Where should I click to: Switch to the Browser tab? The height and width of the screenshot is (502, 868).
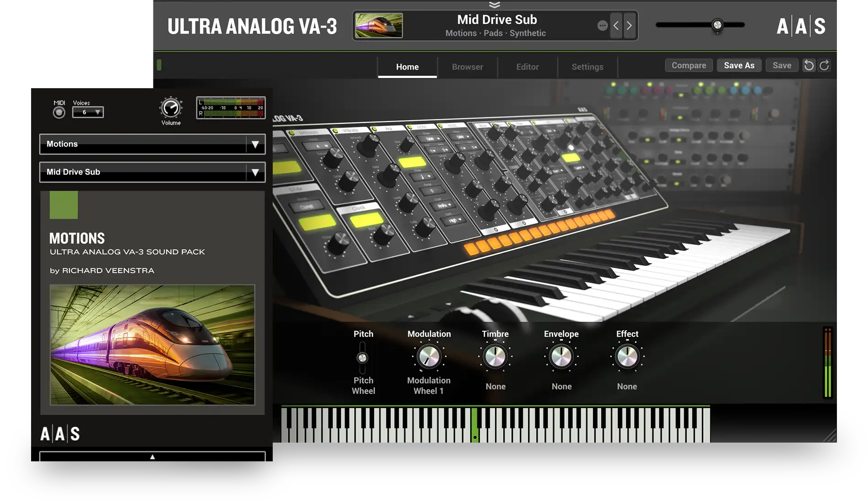[467, 67]
